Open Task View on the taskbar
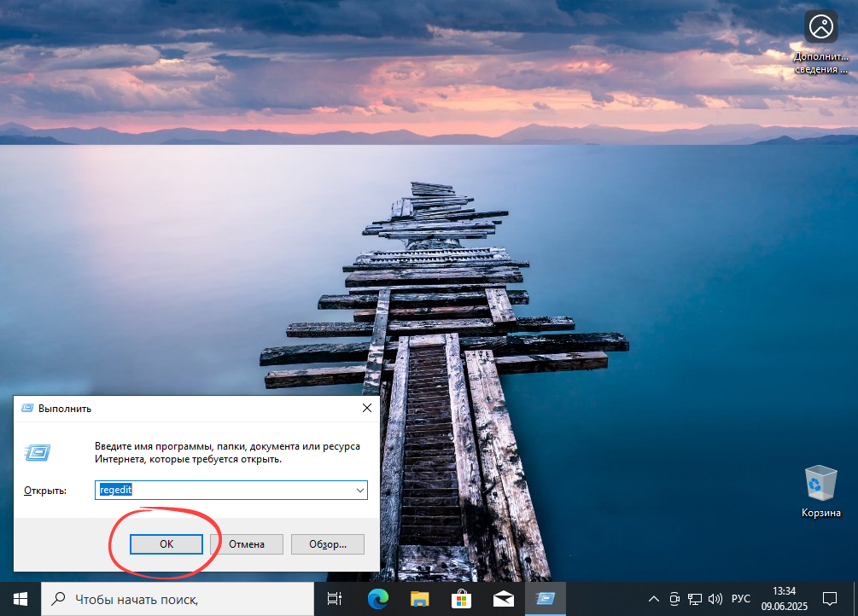Image resolution: width=858 pixels, height=616 pixels. pos(333,598)
